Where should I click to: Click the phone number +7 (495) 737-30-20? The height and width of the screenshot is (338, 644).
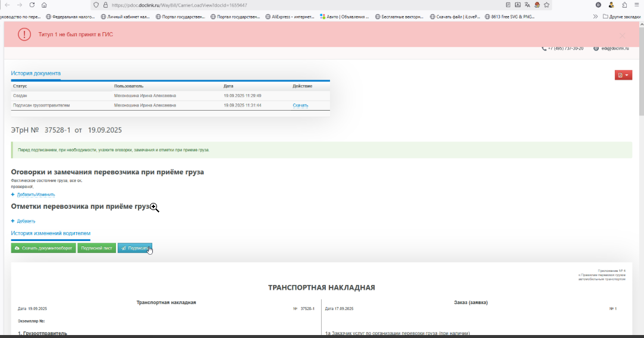pyautogui.click(x=563, y=48)
